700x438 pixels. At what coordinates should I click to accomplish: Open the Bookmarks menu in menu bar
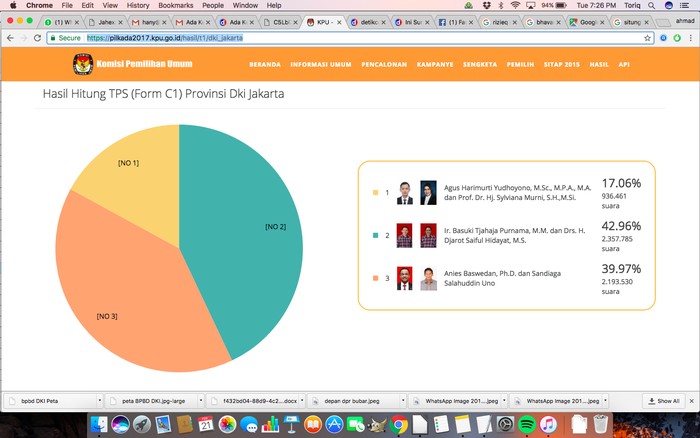(x=175, y=5)
